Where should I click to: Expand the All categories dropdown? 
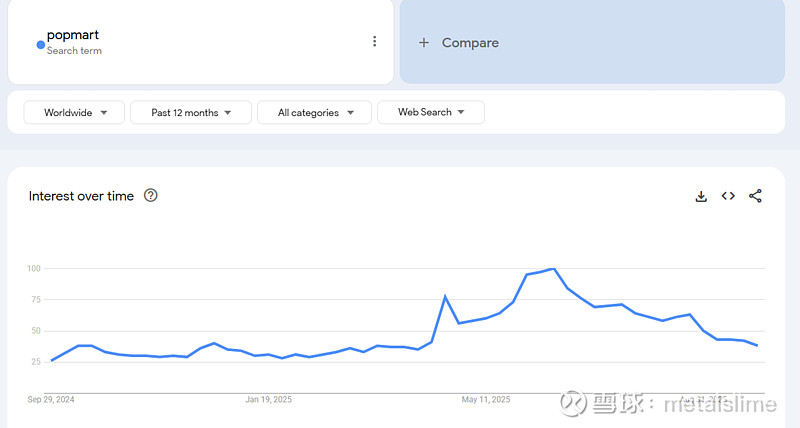(x=314, y=113)
